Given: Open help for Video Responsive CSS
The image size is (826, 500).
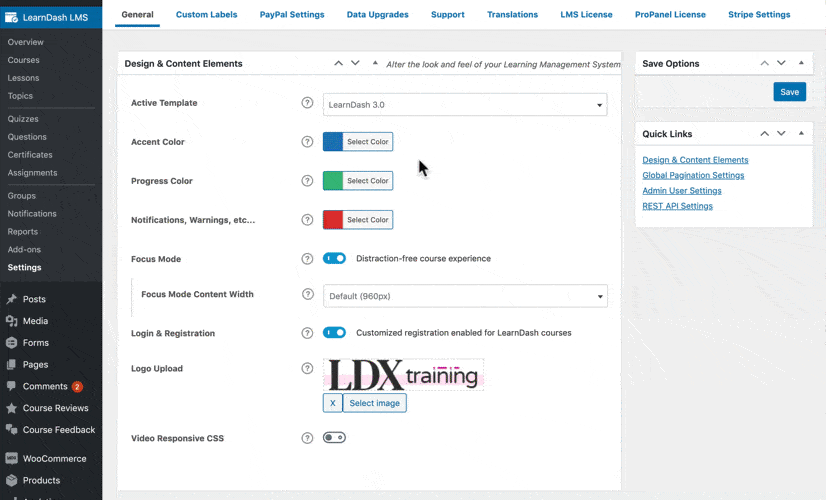Looking at the screenshot, I should [307, 438].
